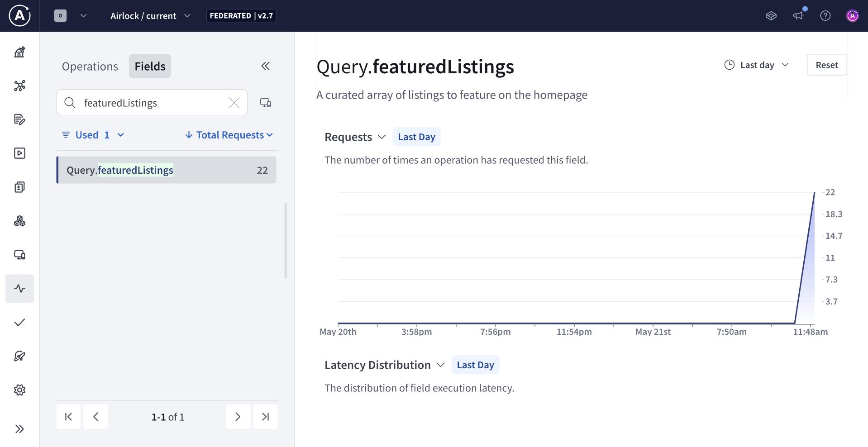Click the Reset button
Screen dimensions: 868x447
point(826,65)
